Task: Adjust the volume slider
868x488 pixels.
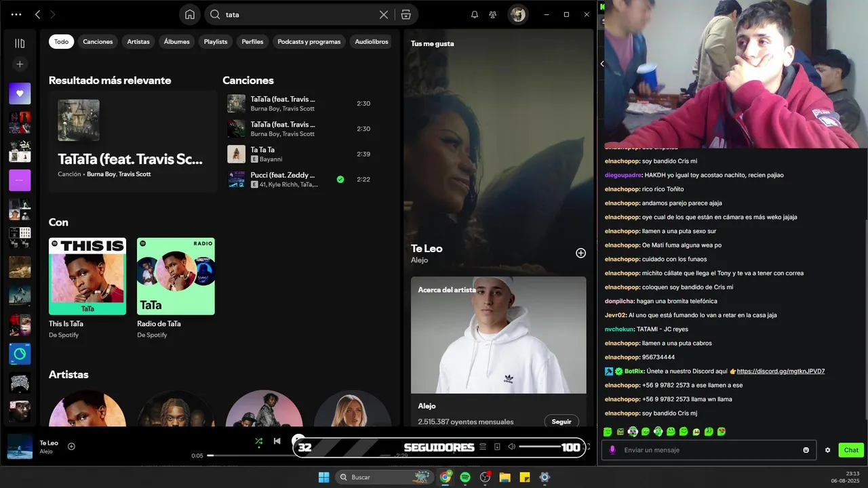Action: click(x=540, y=447)
